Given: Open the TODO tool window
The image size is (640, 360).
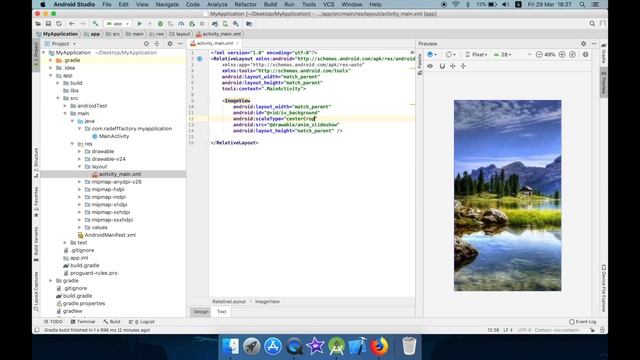Looking at the screenshot, I should pos(53,322).
